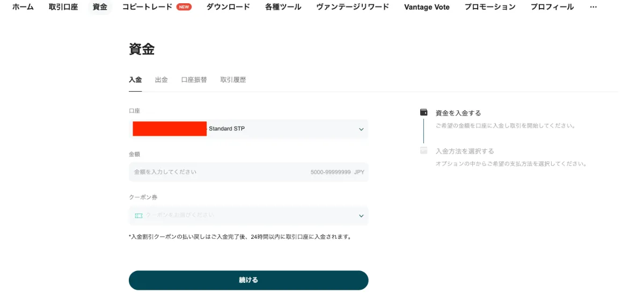This screenshot has width=644, height=300.
Task: Click the クーポン券 field label
Action: (x=143, y=197)
